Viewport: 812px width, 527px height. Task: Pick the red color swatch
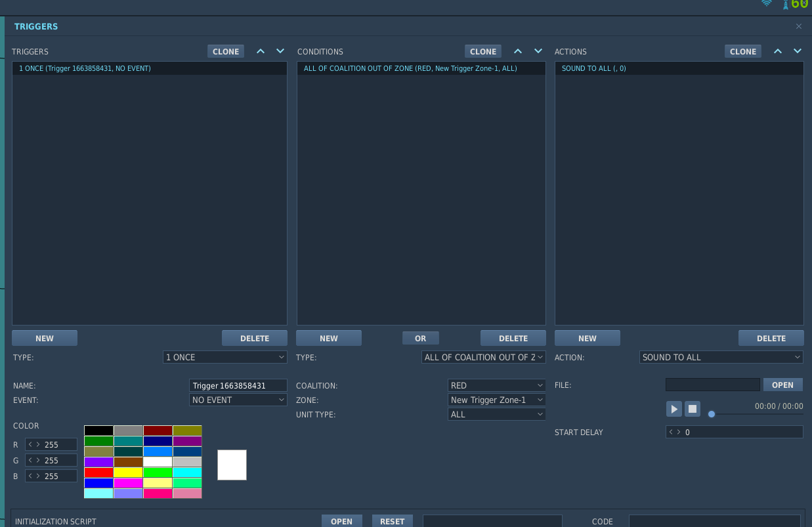coord(98,473)
